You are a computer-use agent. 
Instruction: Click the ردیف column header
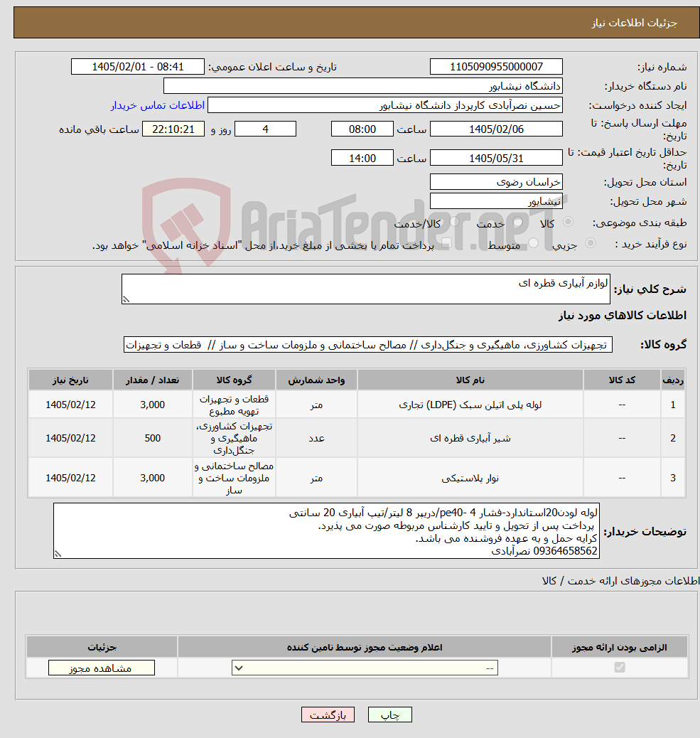coord(673,380)
